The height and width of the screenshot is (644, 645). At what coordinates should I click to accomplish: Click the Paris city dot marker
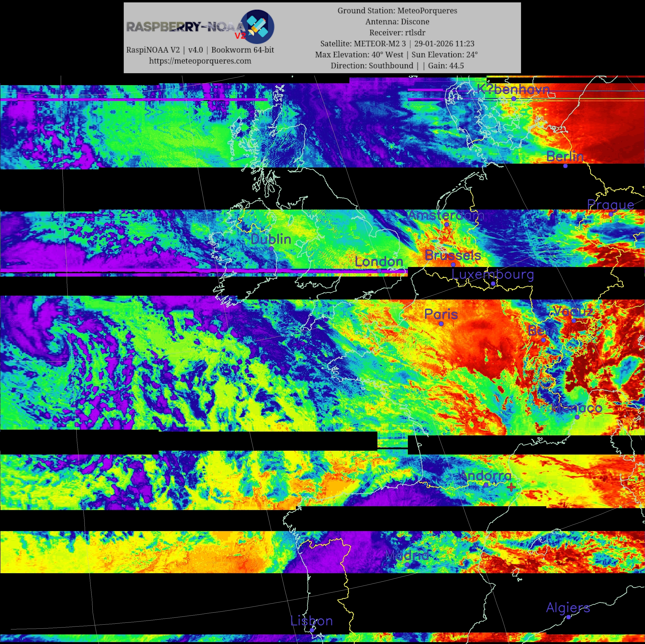click(x=441, y=324)
